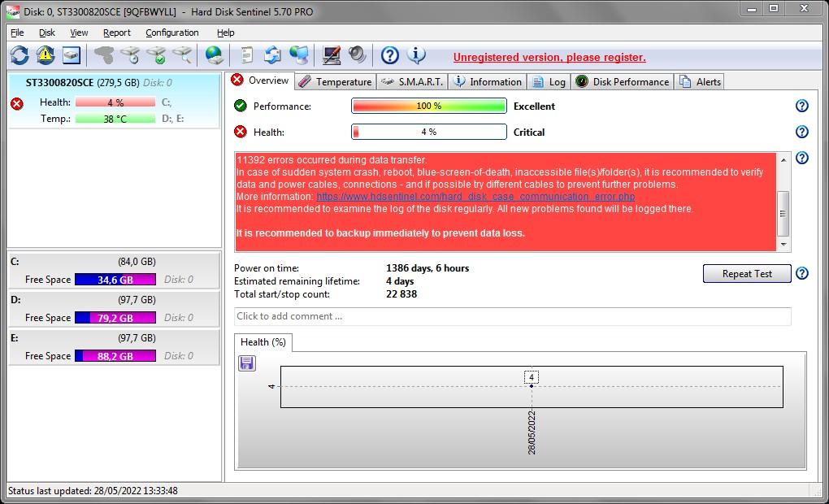Click the disk with magnifier surface test icon
This screenshot has width=829, height=504.
(182, 55)
